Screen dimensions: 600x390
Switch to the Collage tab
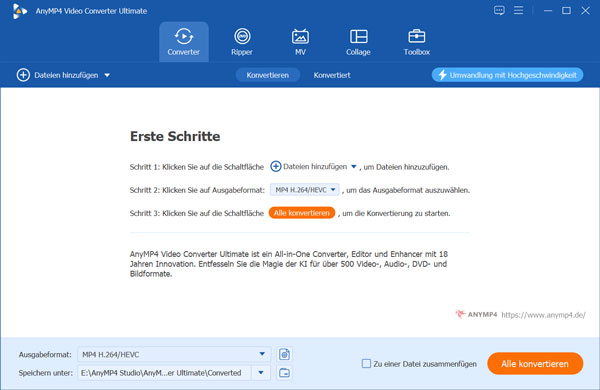tap(358, 42)
